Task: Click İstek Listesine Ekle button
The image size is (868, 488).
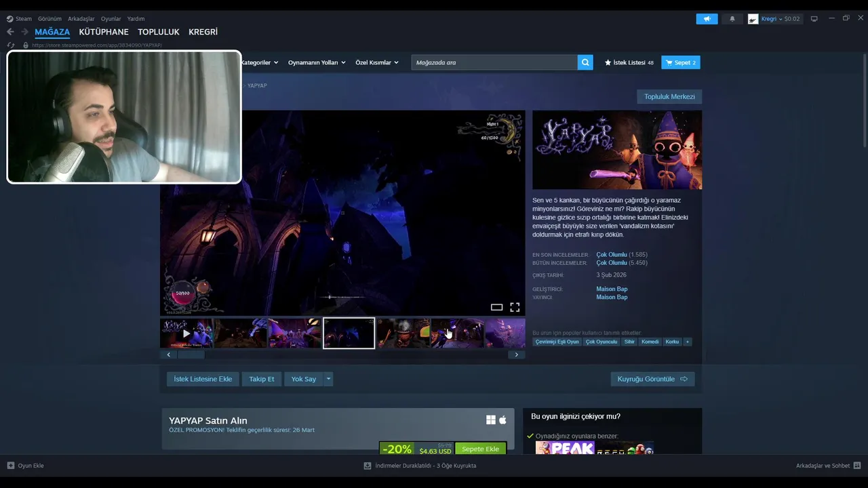Action: click(x=203, y=379)
